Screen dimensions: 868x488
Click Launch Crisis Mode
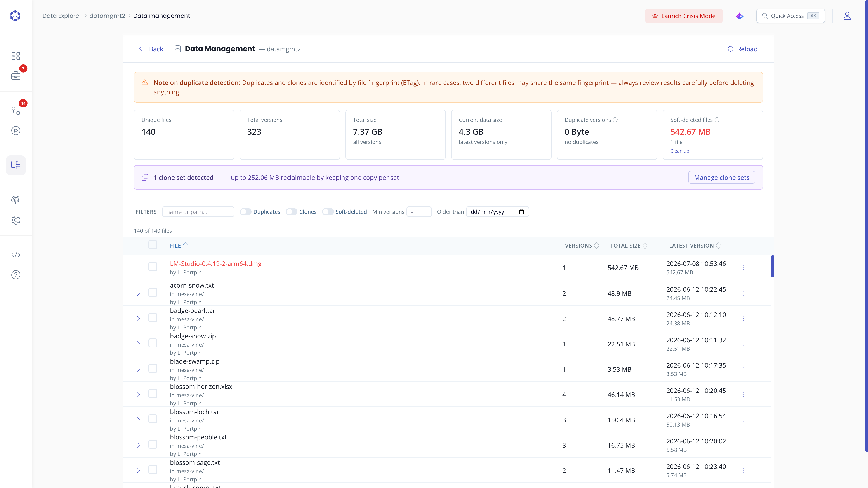[684, 16]
